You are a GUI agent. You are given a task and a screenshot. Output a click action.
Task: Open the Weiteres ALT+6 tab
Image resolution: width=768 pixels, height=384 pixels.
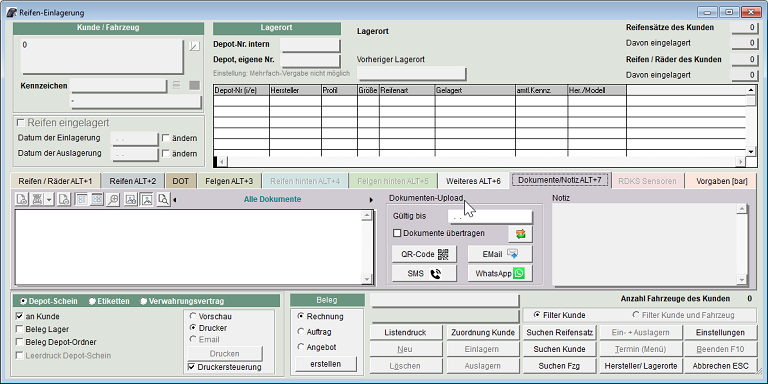tap(473, 181)
